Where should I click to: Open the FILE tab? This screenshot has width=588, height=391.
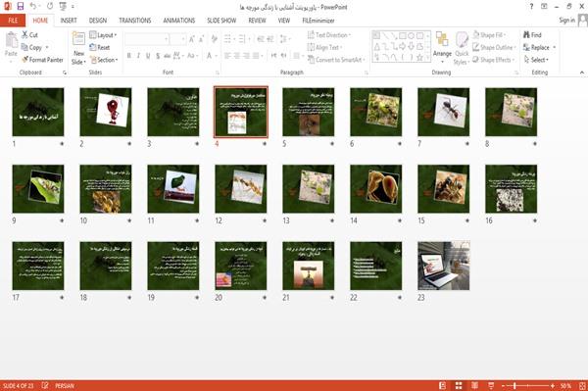[13, 21]
